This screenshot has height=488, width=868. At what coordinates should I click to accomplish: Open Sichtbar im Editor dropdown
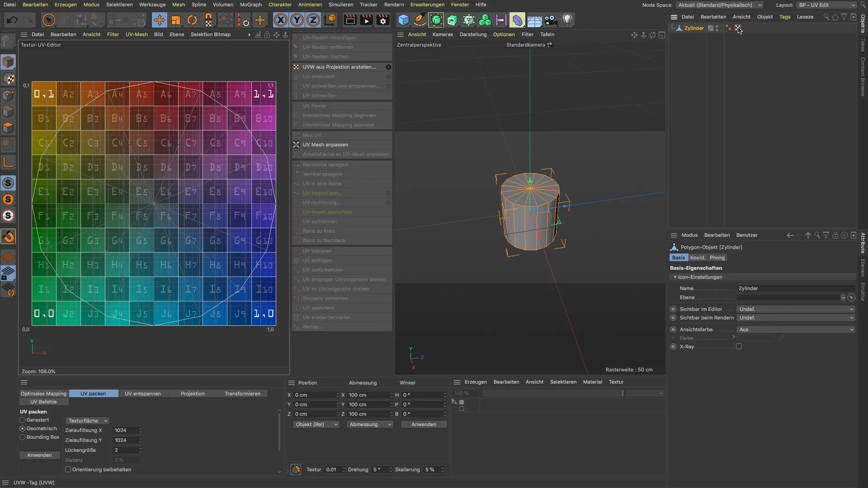[796, 309]
